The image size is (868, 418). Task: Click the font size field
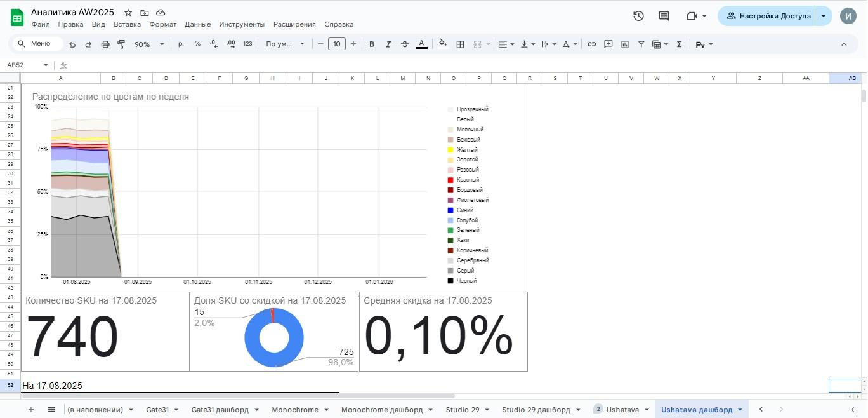pos(337,44)
